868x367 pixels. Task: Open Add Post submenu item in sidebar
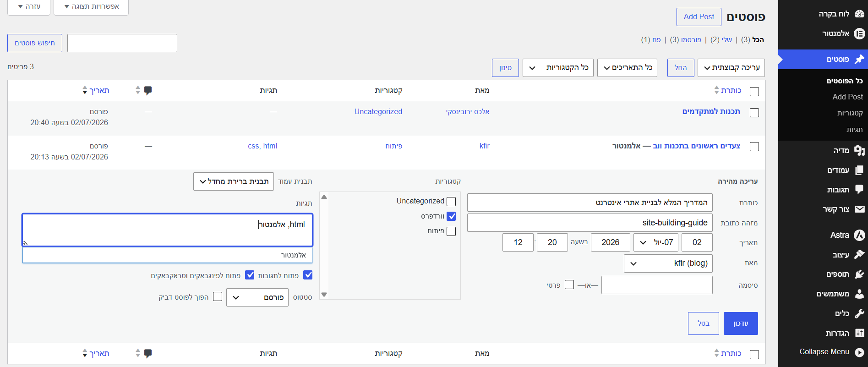[847, 97]
